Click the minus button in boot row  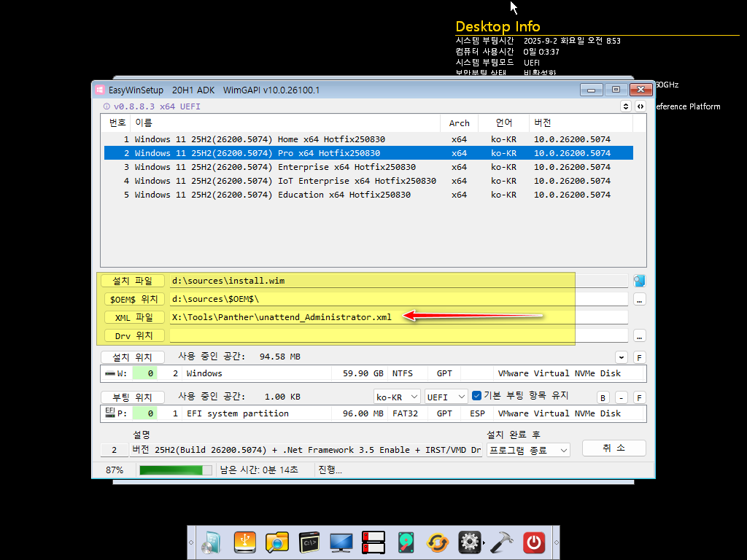[622, 397]
